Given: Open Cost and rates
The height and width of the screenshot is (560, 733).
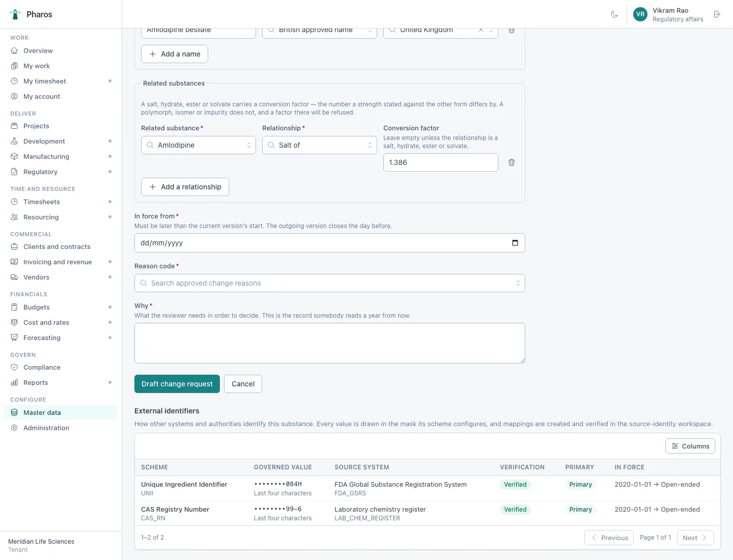Looking at the screenshot, I should pyautogui.click(x=61, y=322).
